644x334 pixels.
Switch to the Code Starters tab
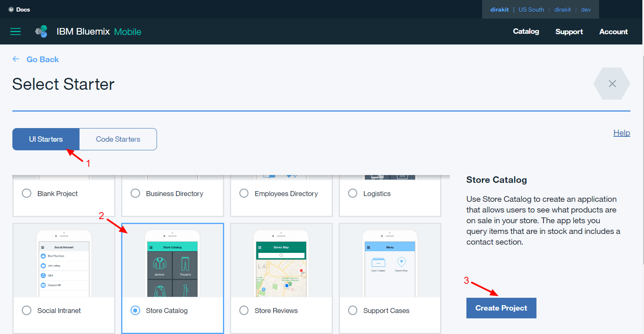click(x=118, y=139)
